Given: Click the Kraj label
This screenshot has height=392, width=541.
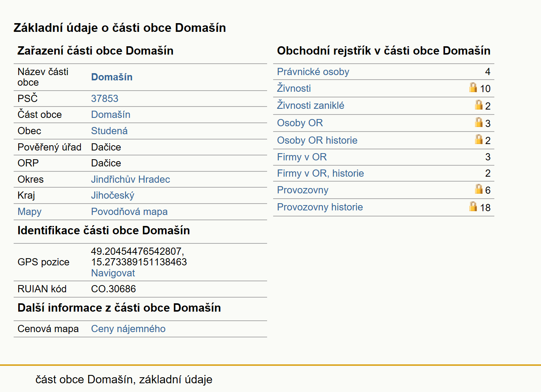Looking at the screenshot, I should click(26, 195).
